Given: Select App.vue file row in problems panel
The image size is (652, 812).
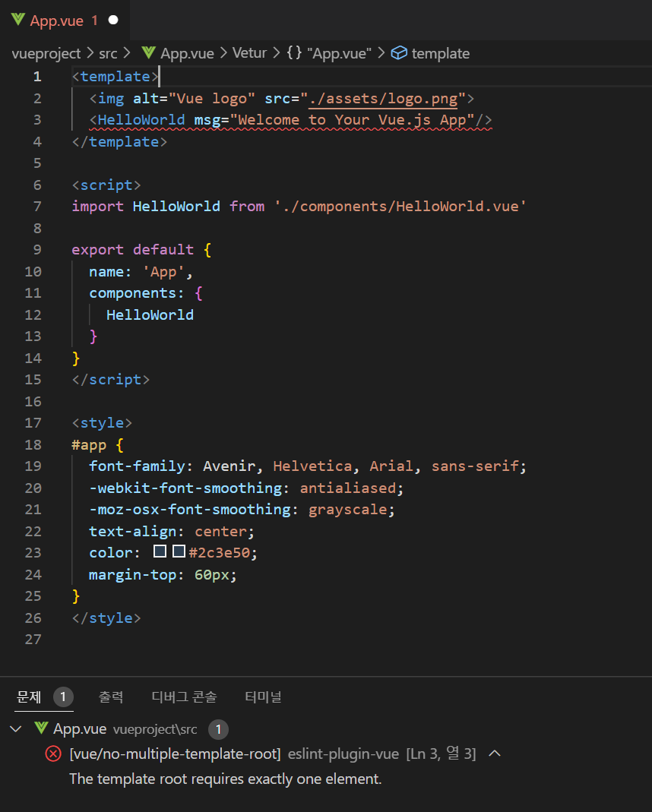Looking at the screenshot, I should coord(326,729).
